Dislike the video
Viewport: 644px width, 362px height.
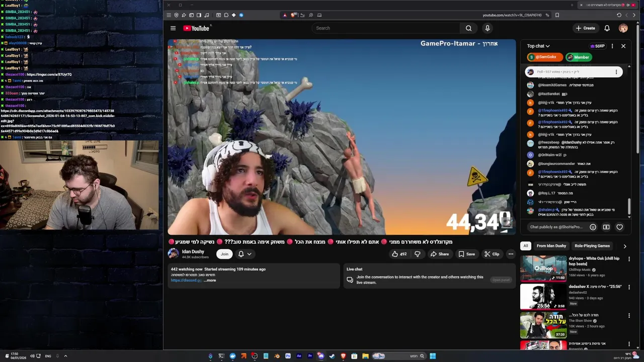pos(417,254)
